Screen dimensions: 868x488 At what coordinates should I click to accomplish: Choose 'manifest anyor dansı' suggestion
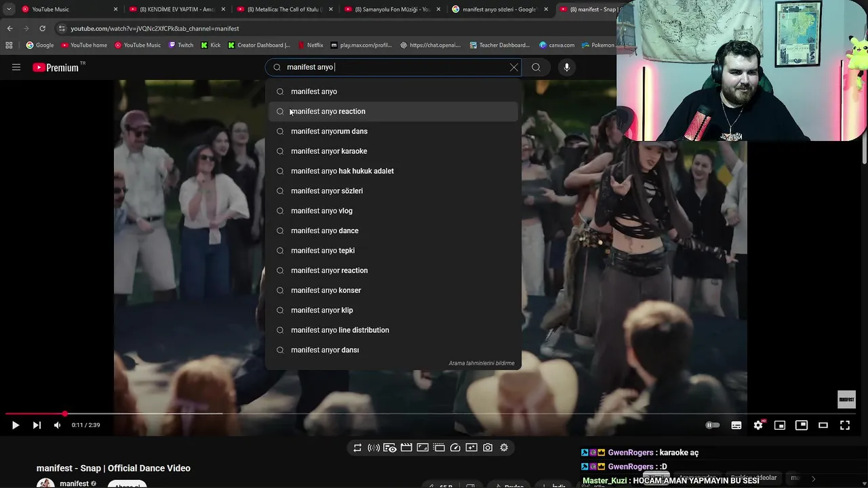tap(393, 350)
